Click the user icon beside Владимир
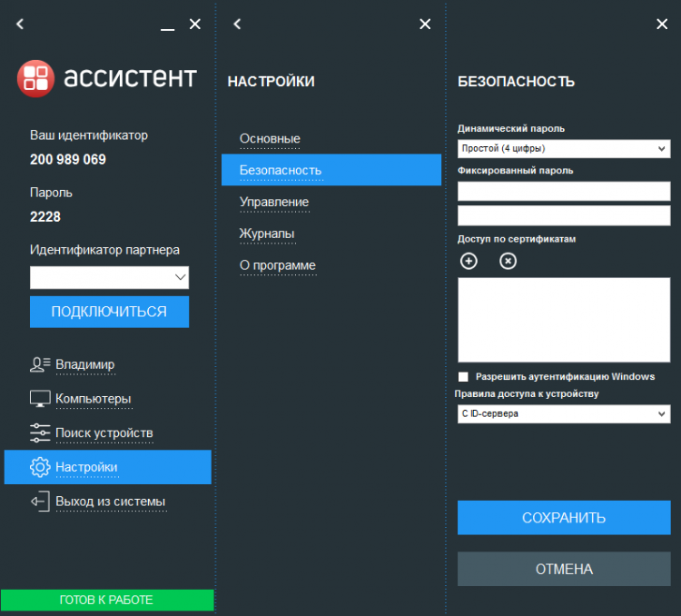681x616 pixels. click(39, 364)
